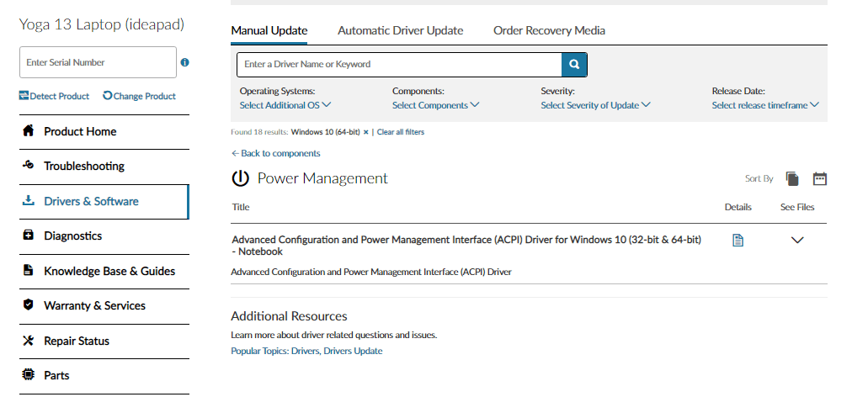868x397 pixels.
Task: Click the serial number info icon
Action: [x=185, y=62]
